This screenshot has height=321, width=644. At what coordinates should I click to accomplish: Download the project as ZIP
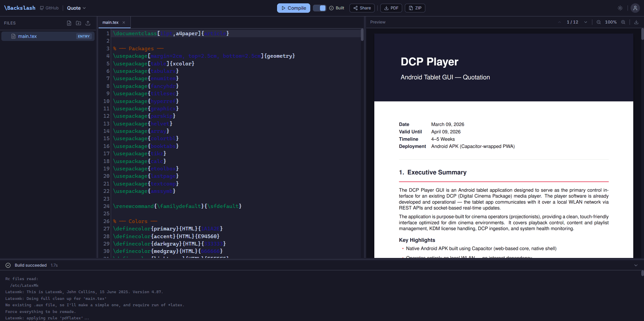415,8
